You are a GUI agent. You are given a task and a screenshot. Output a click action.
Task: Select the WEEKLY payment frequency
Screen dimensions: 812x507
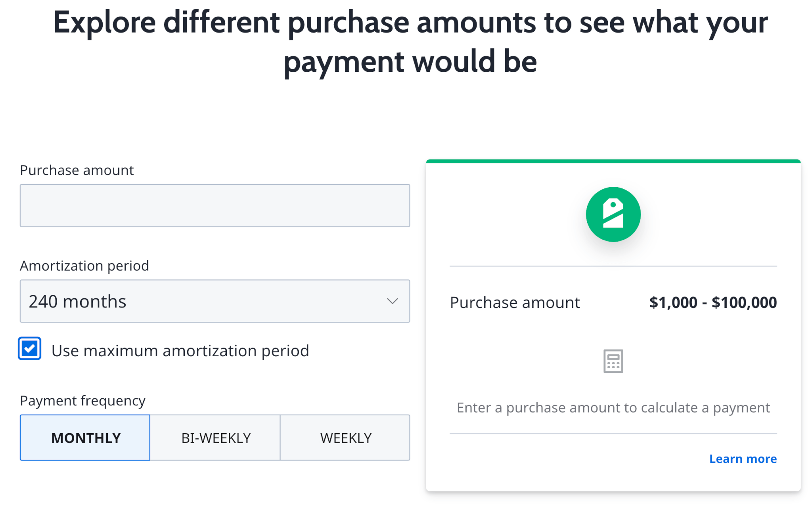pyautogui.click(x=345, y=438)
